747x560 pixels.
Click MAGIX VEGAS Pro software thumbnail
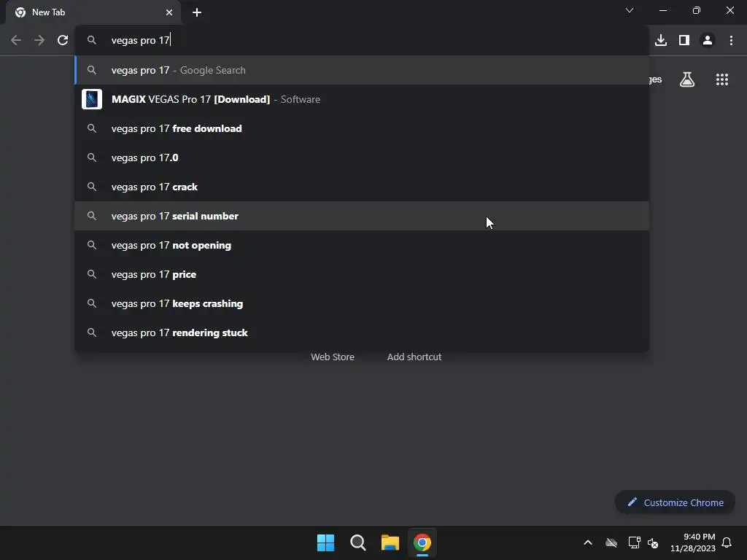click(x=92, y=99)
